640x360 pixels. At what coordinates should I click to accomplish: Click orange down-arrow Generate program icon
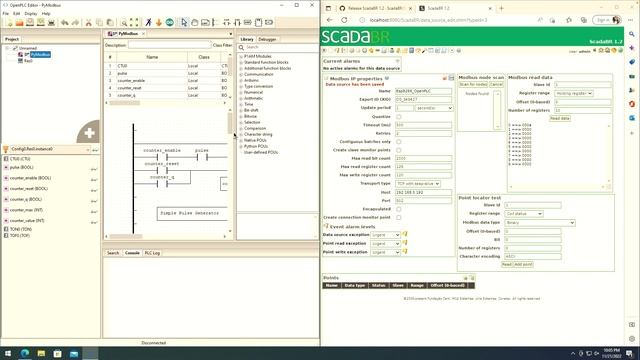[x=159, y=22]
